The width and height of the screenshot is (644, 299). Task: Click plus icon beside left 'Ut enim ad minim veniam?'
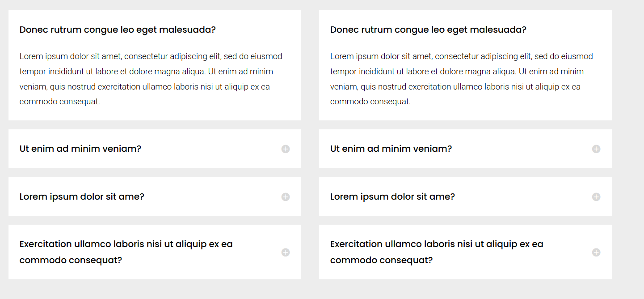point(286,149)
